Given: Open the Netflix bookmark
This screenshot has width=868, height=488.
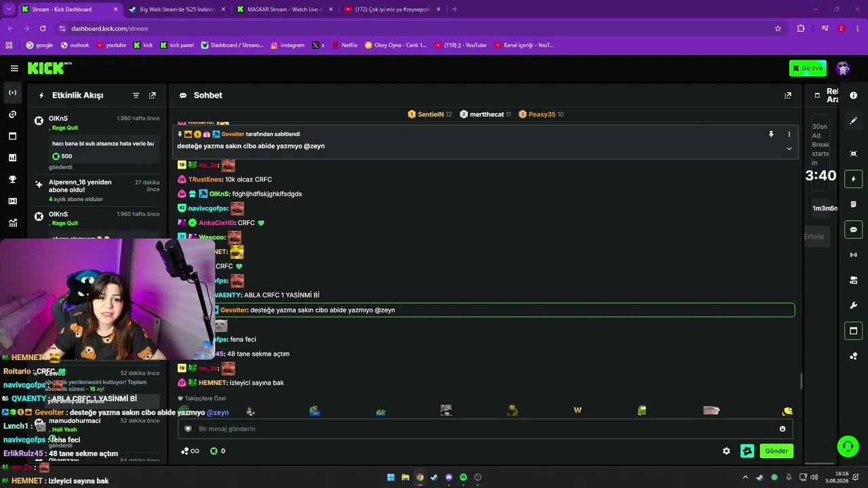Looking at the screenshot, I should click(344, 45).
